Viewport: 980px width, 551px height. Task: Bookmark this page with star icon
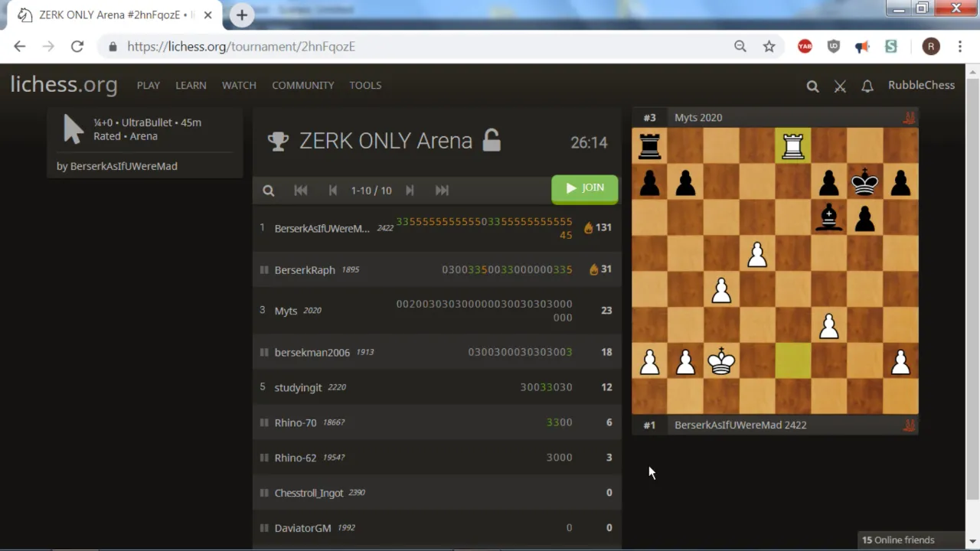pos(769,47)
